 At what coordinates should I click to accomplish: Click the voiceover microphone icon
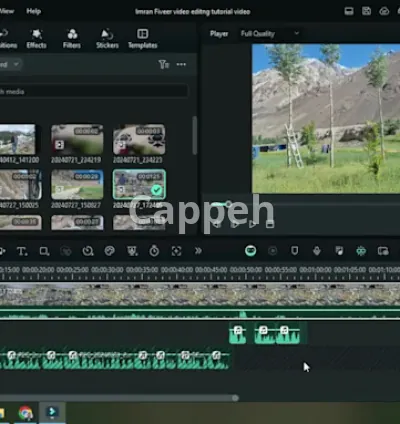click(317, 251)
